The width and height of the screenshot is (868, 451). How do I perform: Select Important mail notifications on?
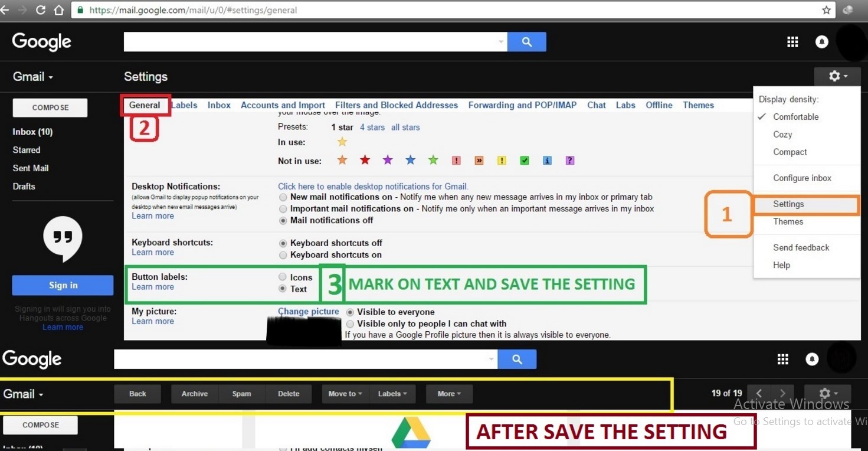click(x=283, y=209)
